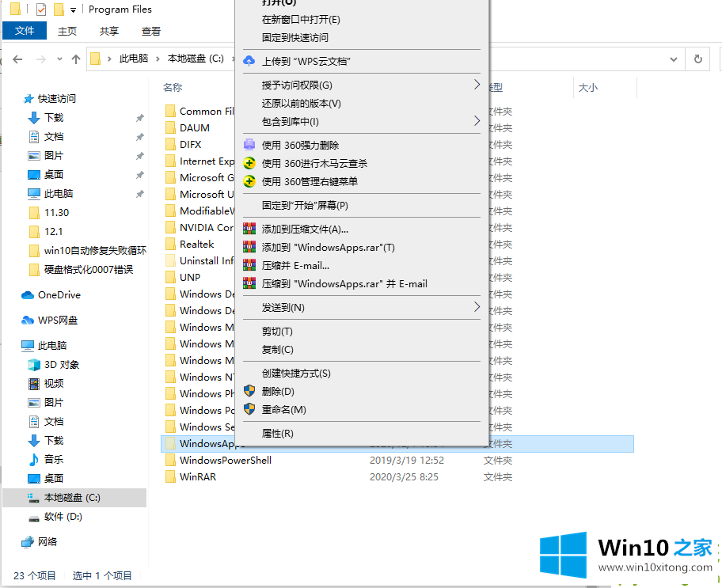
Task: Choose 属性(R) from the context menu
Action: point(277,433)
